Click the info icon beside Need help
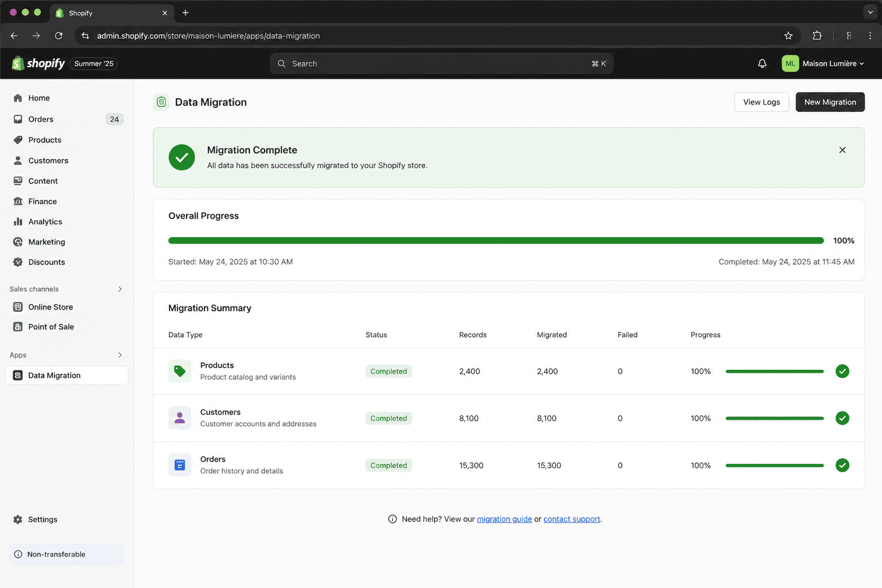Viewport: 882px width, 588px height. tap(393, 519)
